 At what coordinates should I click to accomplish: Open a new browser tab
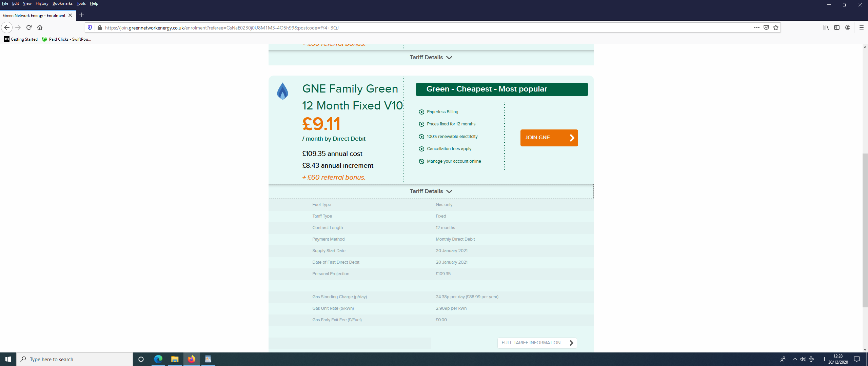point(81,15)
